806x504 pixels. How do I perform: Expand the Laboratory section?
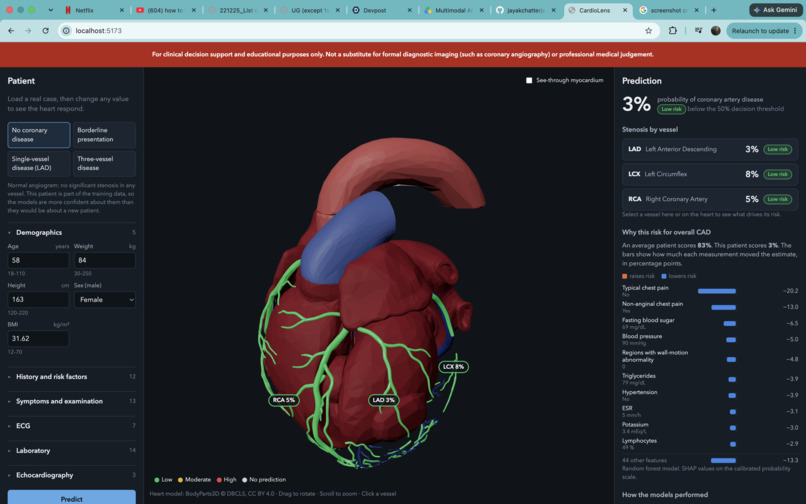(71, 451)
